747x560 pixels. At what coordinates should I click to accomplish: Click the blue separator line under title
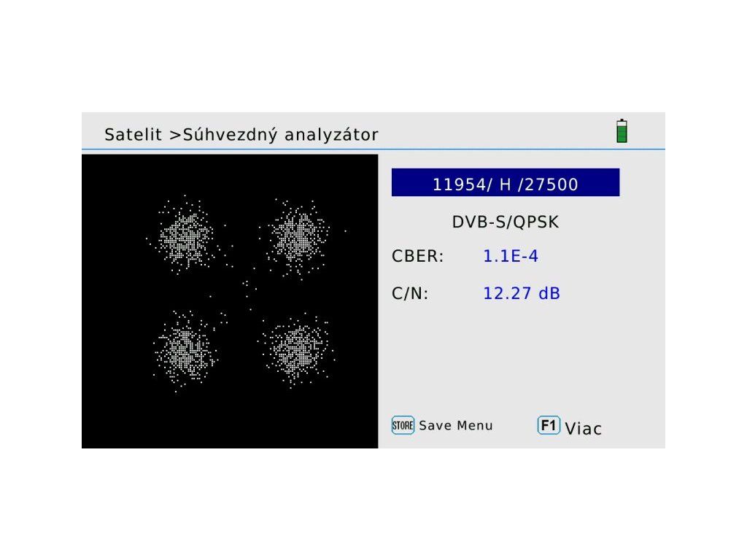click(373, 149)
